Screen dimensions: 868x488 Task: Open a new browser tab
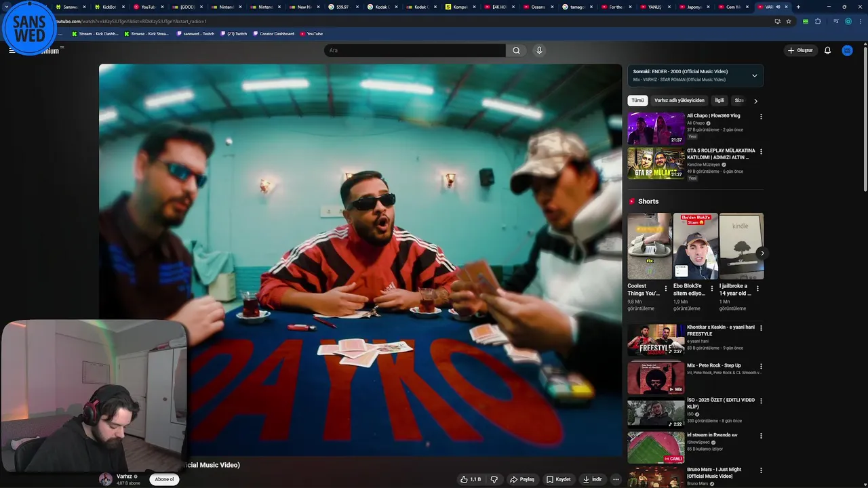point(798,7)
